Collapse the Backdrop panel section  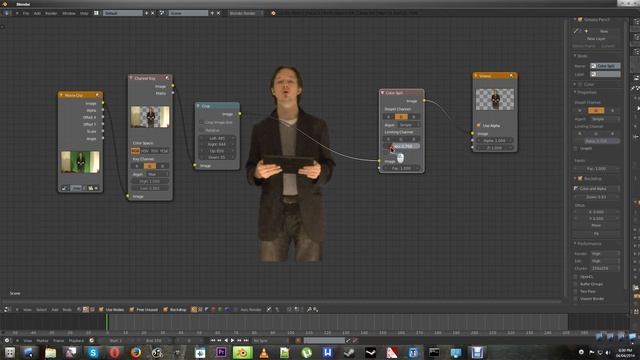[575, 178]
